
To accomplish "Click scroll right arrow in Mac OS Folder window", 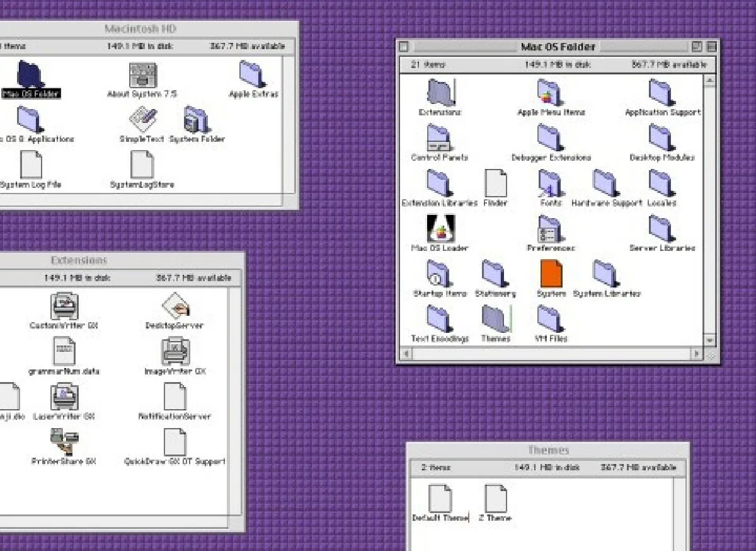I will click(x=697, y=354).
